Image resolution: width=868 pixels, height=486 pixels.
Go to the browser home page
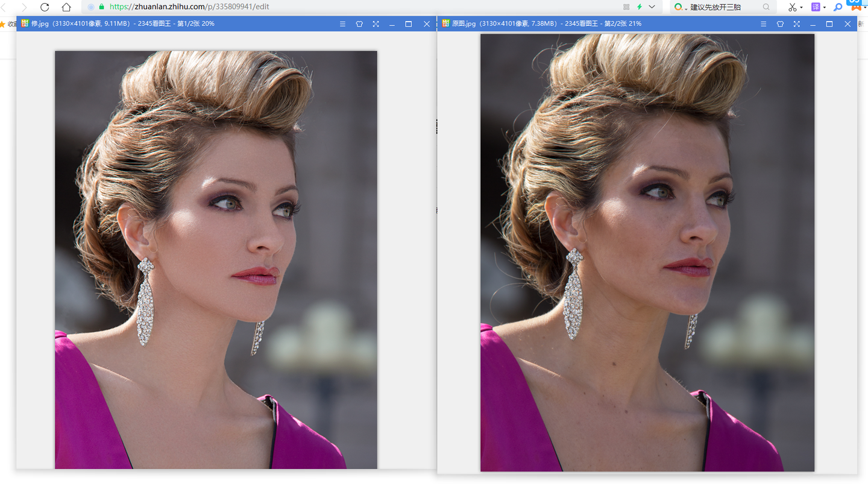[x=66, y=7]
